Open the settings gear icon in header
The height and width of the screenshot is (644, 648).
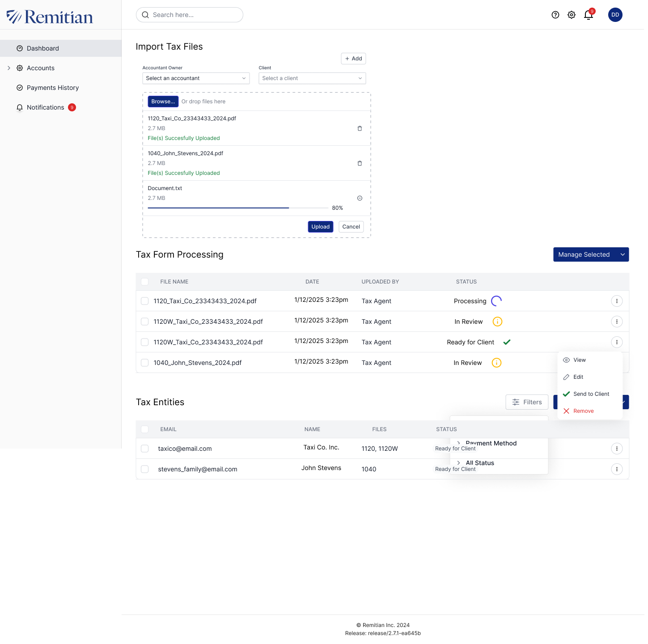coord(572,15)
